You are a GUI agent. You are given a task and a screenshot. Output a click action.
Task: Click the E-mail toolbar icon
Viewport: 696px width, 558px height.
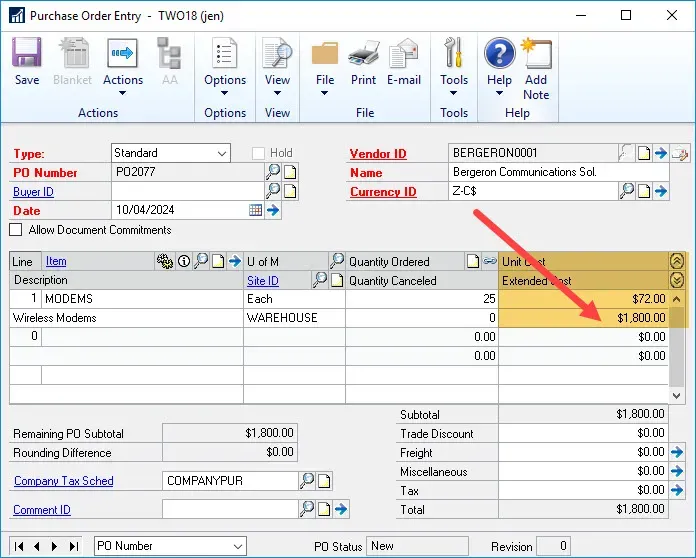404,61
